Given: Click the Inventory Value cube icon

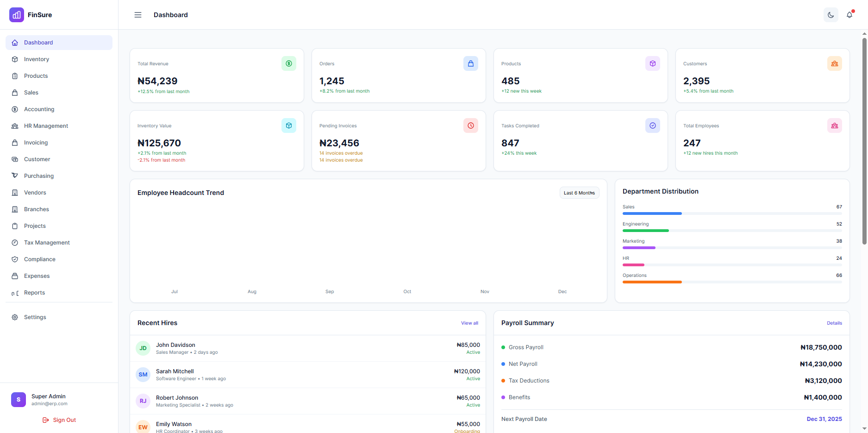Looking at the screenshot, I should pos(288,126).
